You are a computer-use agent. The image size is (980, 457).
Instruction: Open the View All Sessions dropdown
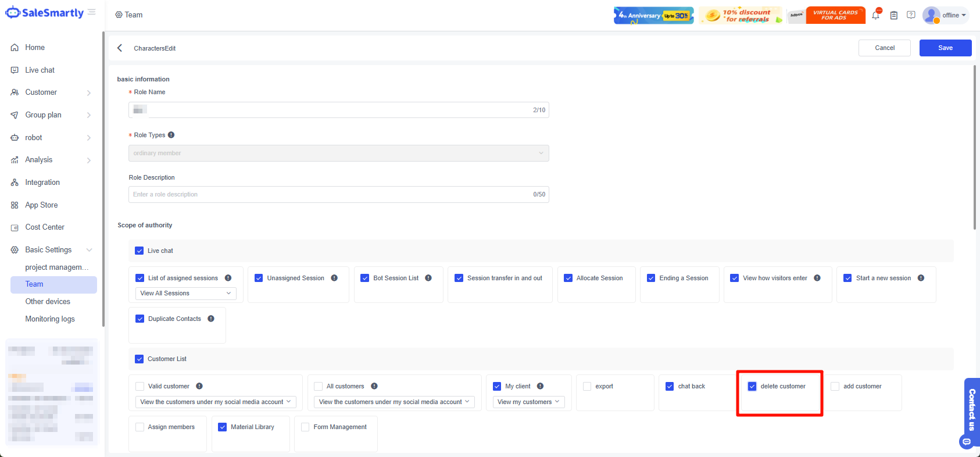[185, 294]
